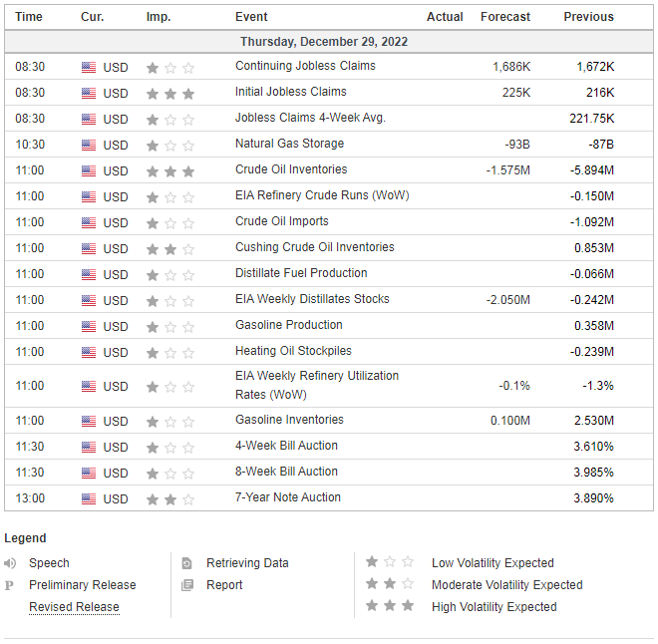Click the US flag in Natural Gas Storage row
Screen dimensions: 658x644
pyautogui.click(x=89, y=146)
